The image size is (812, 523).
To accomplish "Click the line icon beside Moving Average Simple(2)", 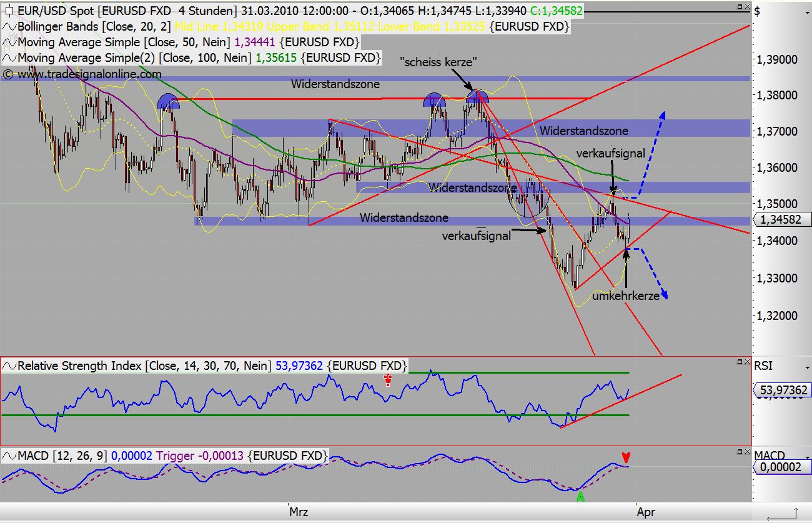I will pos(9,58).
